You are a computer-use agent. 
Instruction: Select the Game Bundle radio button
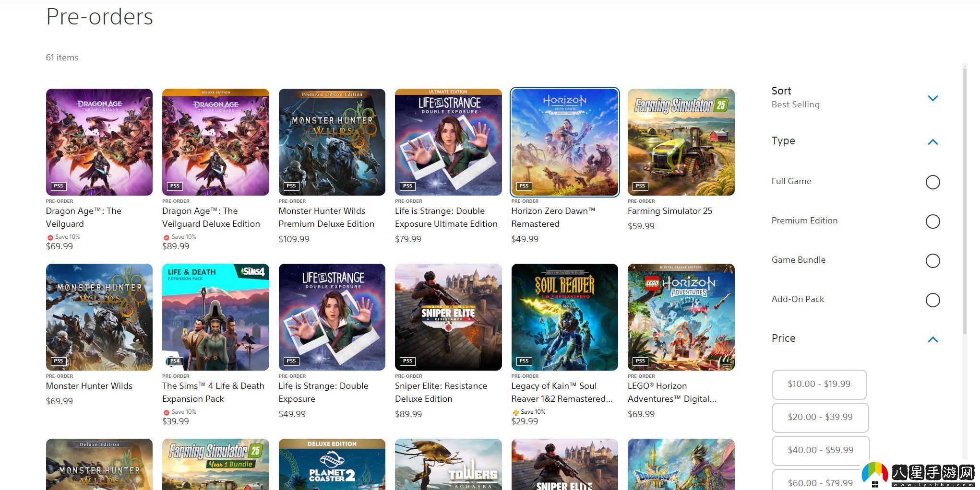pyautogui.click(x=932, y=261)
